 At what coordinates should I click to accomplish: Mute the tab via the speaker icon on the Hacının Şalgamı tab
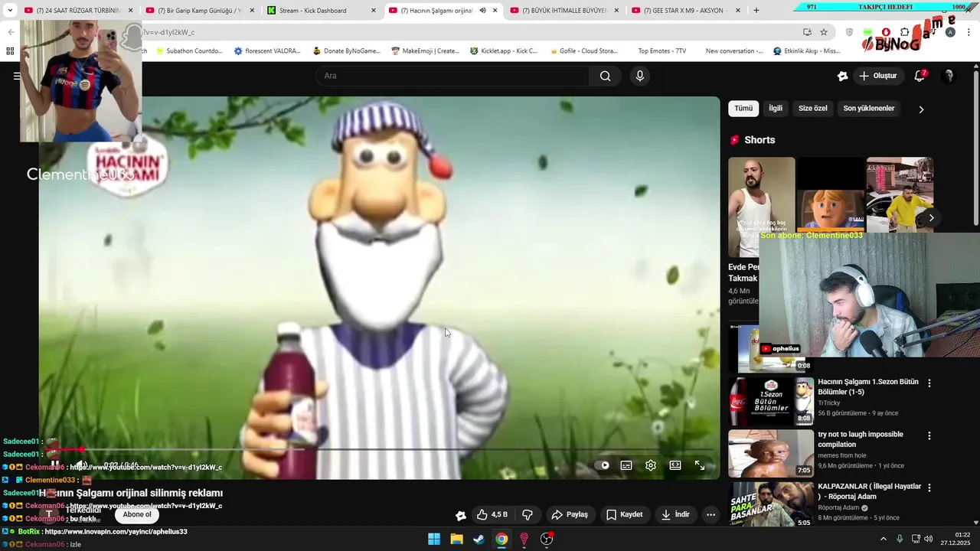coord(482,11)
